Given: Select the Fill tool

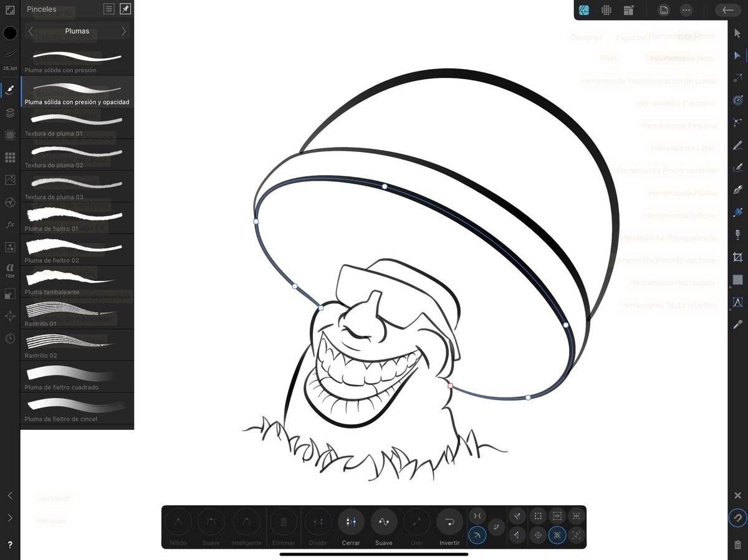Looking at the screenshot, I should coord(738,212).
